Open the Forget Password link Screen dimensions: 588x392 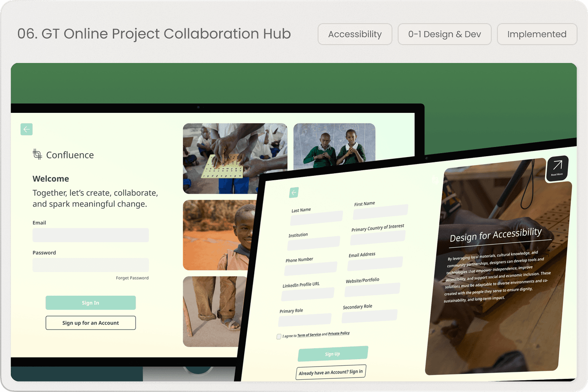click(x=132, y=278)
